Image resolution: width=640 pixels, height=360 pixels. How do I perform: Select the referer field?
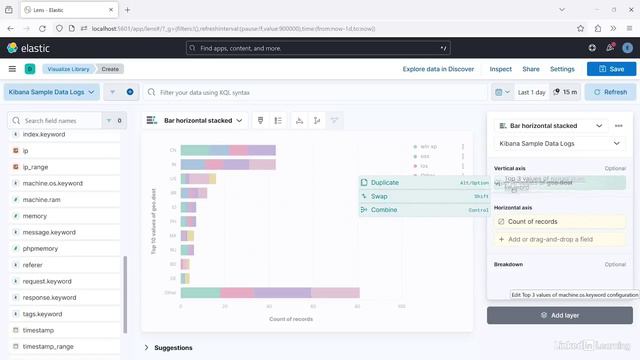tap(64, 265)
